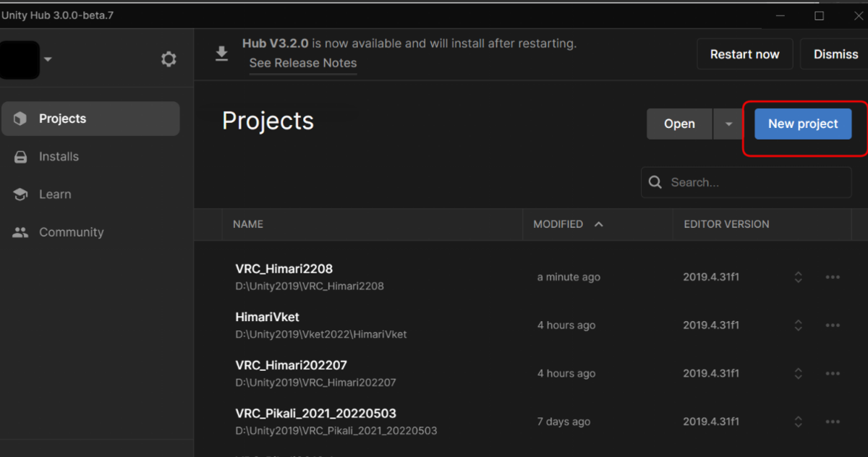The width and height of the screenshot is (868, 457).
Task: Click the Community people icon
Action: pos(20,232)
